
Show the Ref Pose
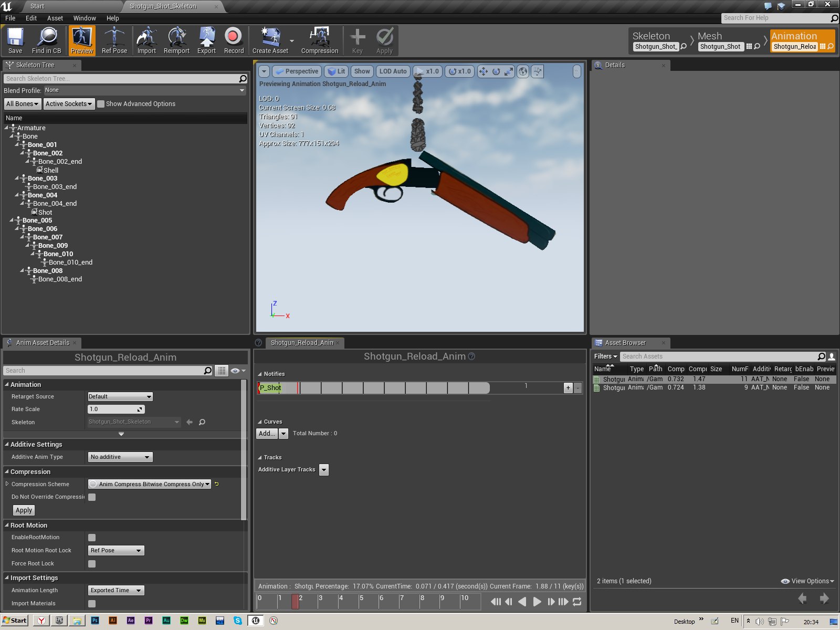(x=114, y=41)
